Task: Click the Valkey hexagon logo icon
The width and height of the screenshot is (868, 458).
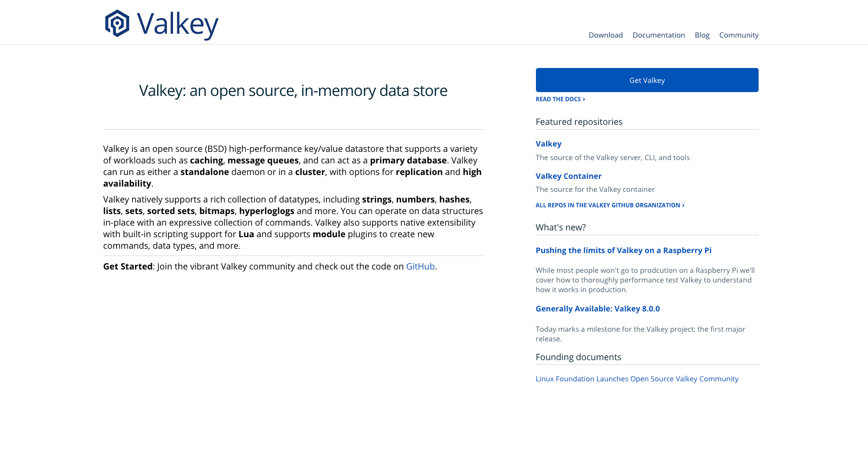Action: click(117, 24)
